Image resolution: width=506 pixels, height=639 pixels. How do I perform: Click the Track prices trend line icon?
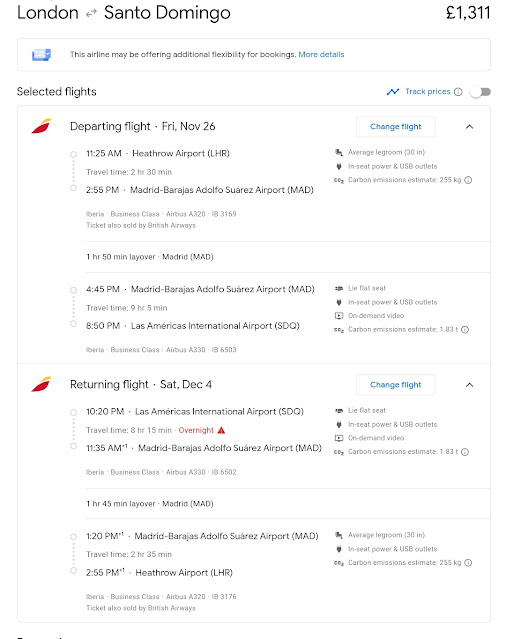[393, 92]
